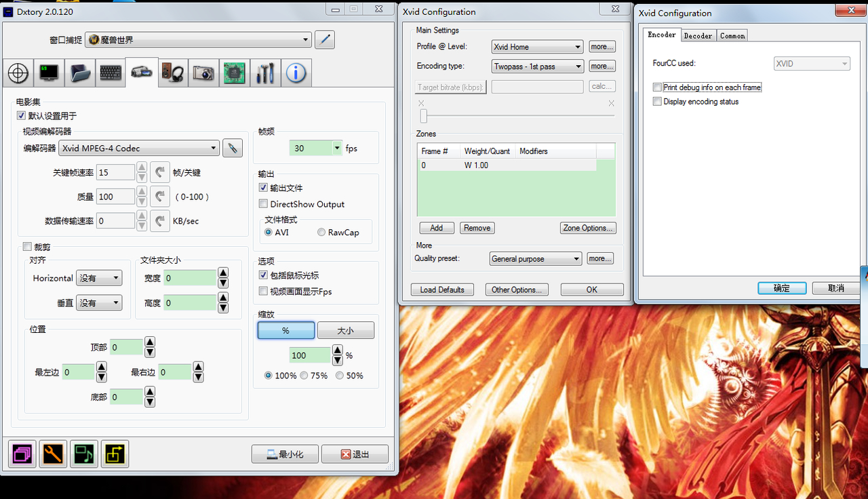Open the crosshair target tab in Dxtory
The height and width of the screenshot is (499, 868).
tap(18, 73)
